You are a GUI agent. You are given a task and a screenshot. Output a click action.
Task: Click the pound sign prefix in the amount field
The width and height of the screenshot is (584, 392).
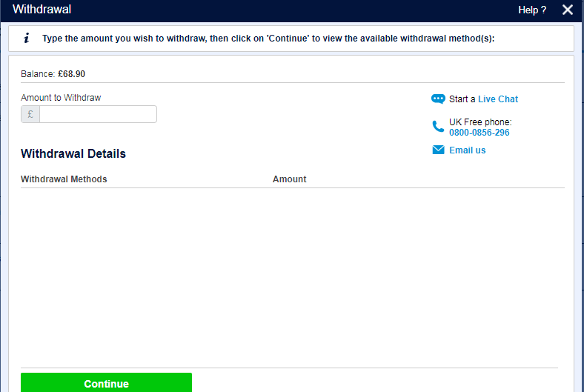coord(30,114)
